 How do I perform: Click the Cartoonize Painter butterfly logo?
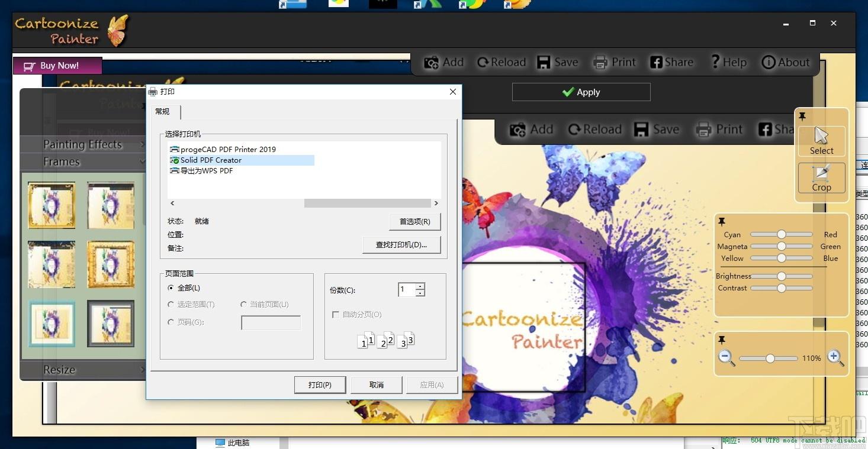(117, 31)
